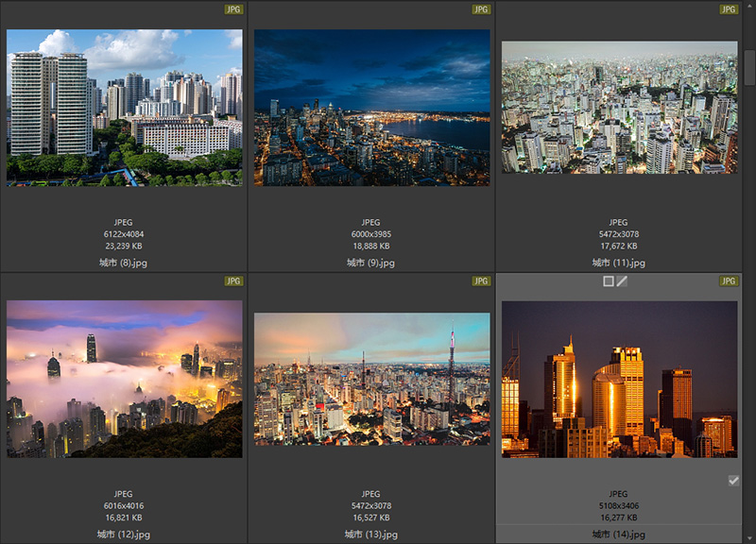The width and height of the screenshot is (756, 544).
Task: Click the filename 城市 (9).jpg
Action: pyautogui.click(x=371, y=263)
